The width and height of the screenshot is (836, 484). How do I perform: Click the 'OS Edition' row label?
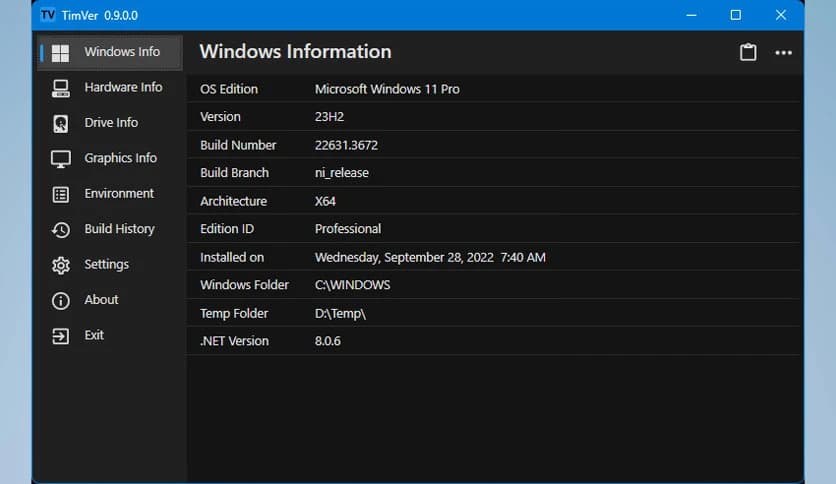[x=229, y=89]
